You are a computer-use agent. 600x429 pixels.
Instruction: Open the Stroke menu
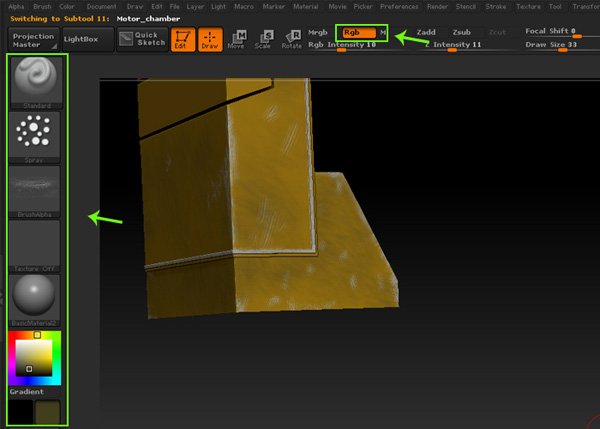tap(496, 7)
